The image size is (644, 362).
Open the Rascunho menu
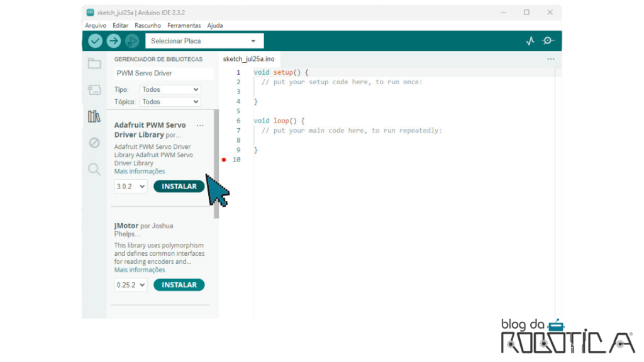[148, 25]
